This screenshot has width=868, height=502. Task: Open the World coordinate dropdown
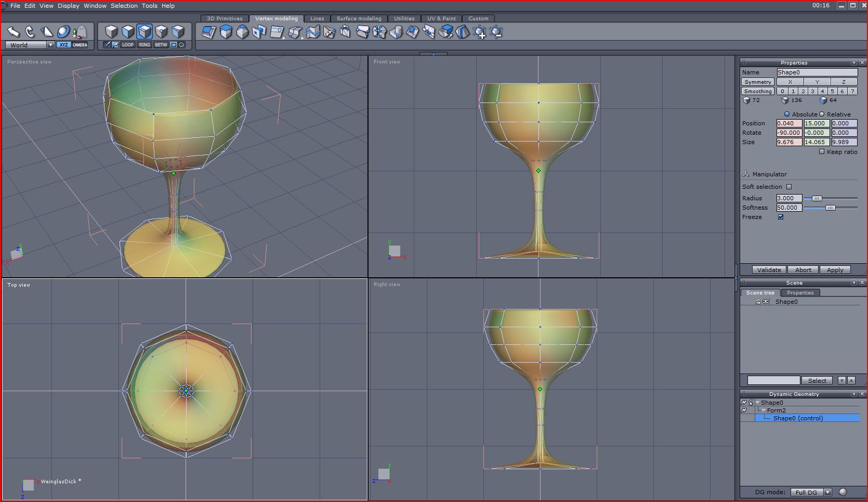pos(50,45)
